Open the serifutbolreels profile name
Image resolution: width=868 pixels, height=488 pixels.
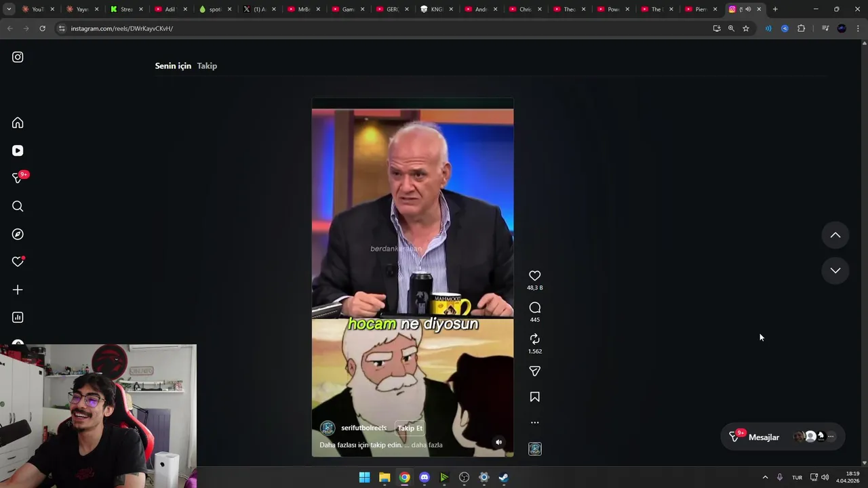[x=363, y=428]
